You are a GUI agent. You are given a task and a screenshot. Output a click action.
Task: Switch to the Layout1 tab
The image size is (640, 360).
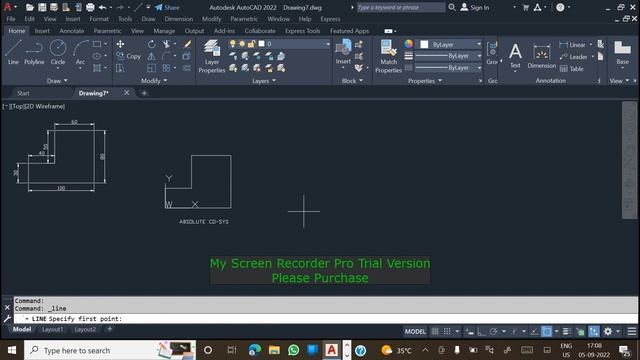[52, 329]
